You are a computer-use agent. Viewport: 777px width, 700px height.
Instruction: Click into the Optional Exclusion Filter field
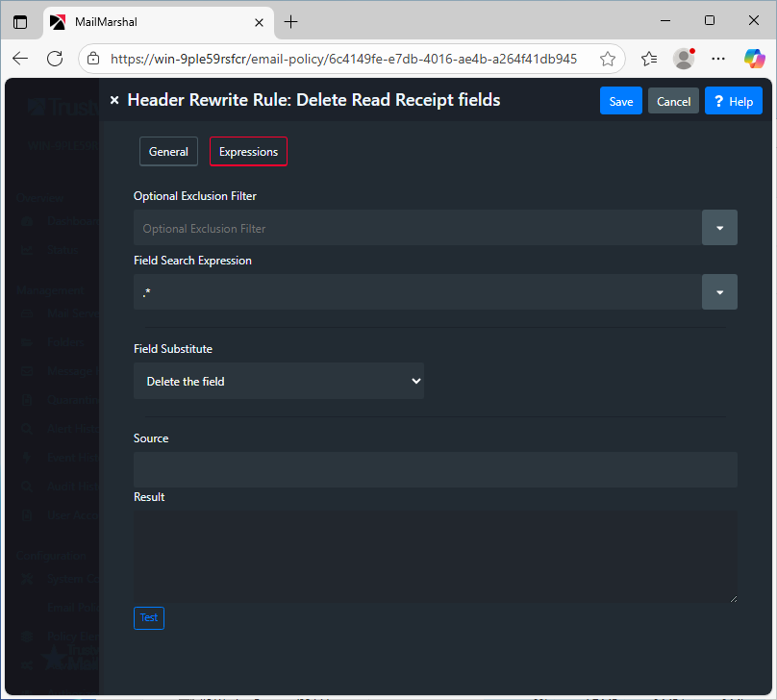417,228
